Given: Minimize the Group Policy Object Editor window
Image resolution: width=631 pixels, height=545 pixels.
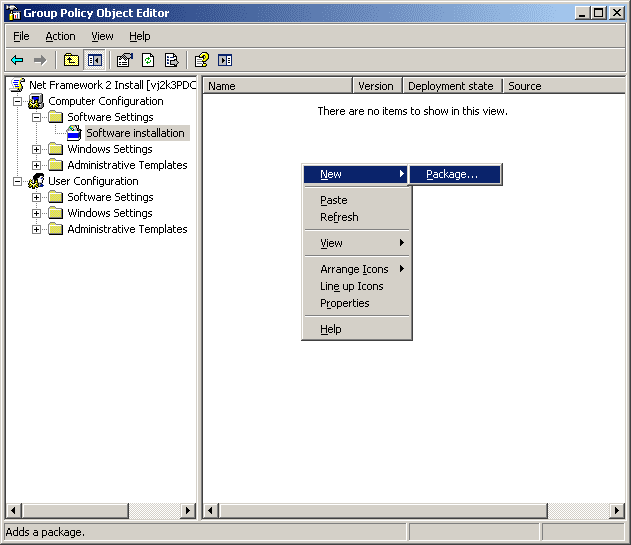Looking at the screenshot, I should [x=582, y=13].
